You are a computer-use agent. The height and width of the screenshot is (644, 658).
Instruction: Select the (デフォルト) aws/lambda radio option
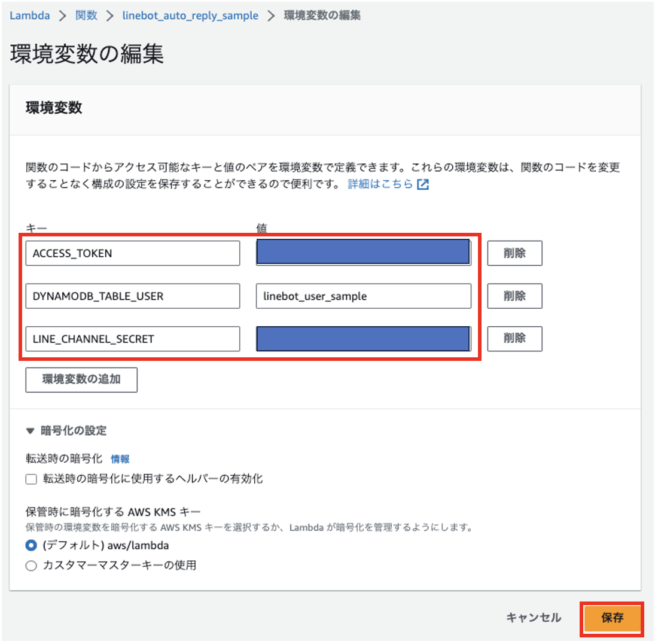pos(31,545)
